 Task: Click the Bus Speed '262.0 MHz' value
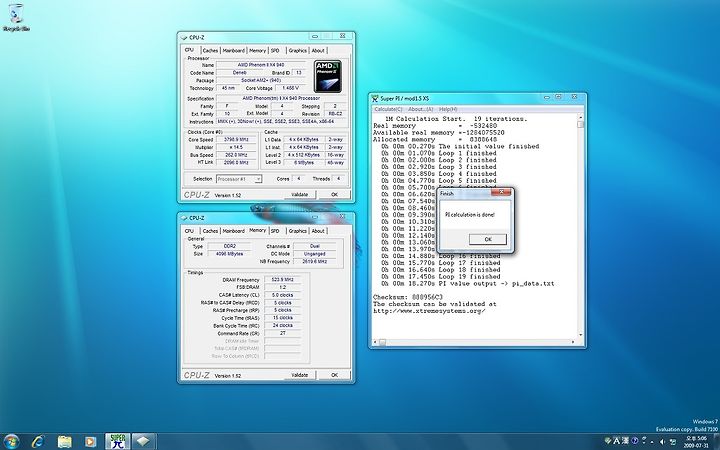click(236, 155)
